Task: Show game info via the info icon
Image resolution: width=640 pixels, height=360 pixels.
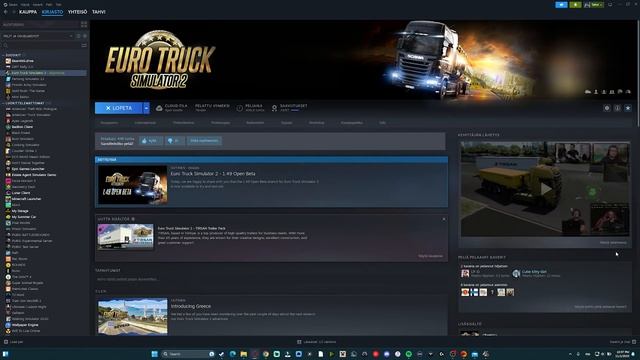Action: tap(617, 108)
